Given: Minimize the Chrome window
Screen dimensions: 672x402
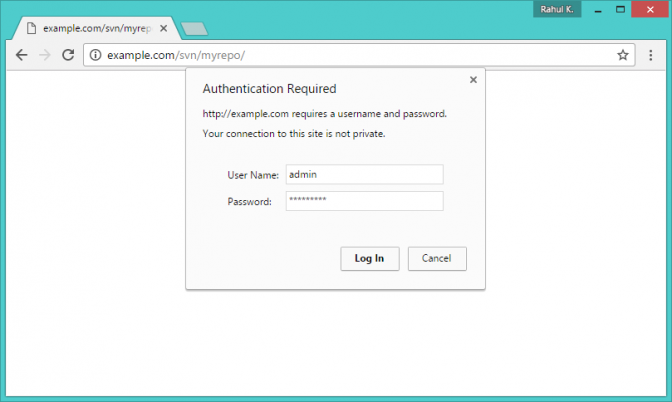Looking at the screenshot, I should click(x=598, y=9).
